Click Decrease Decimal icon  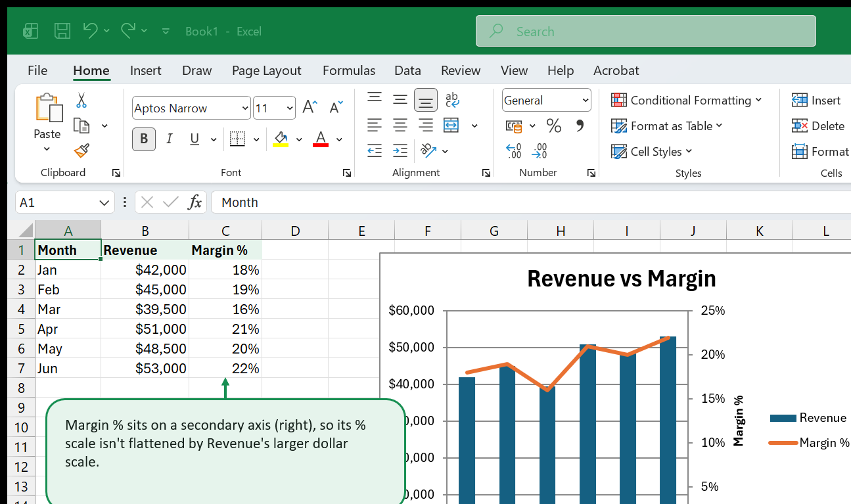(540, 151)
